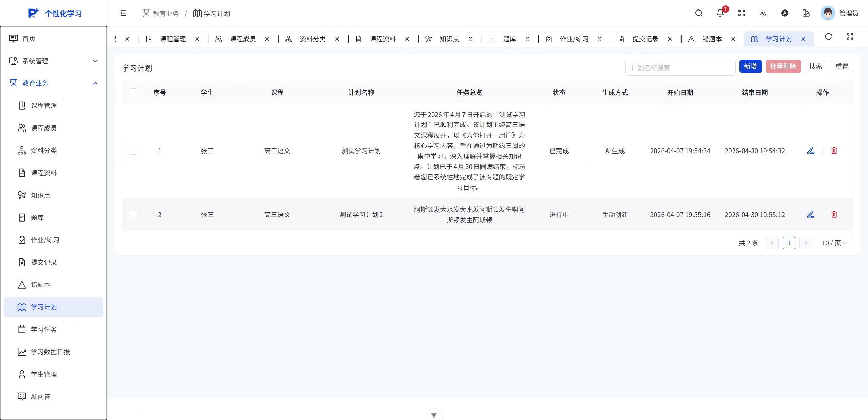Tick the checkbox for row 1

[134, 151]
